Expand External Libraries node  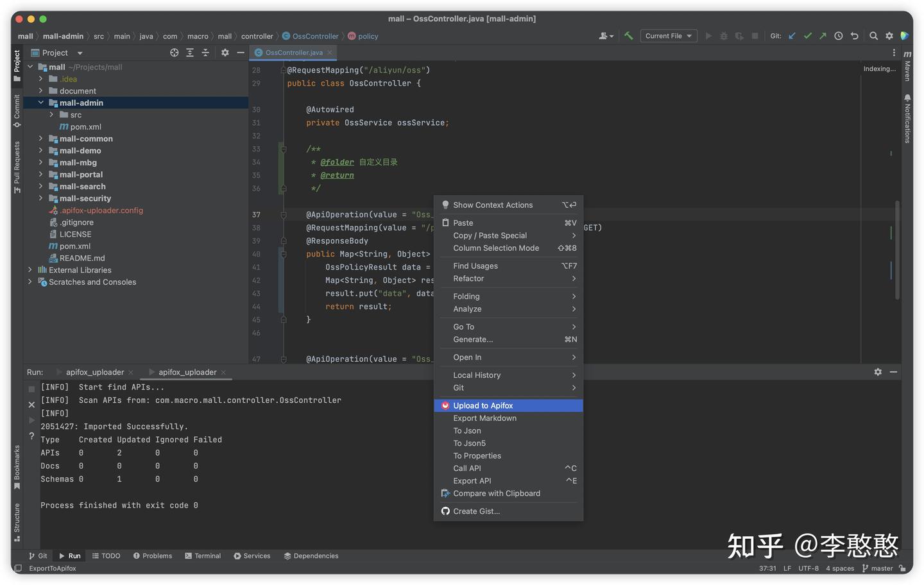pos(30,270)
